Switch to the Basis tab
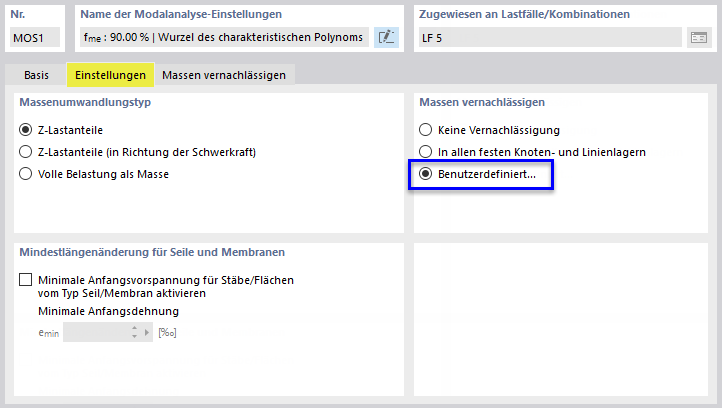The image size is (722, 408). tap(36, 75)
